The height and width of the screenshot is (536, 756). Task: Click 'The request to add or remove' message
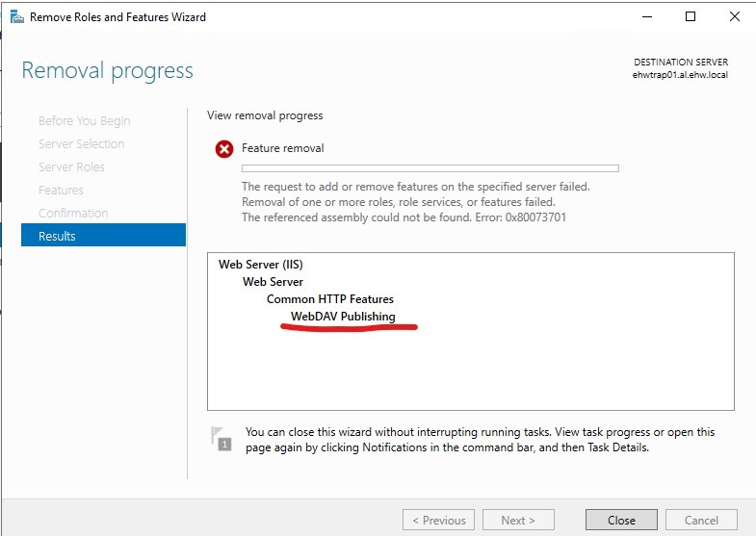point(416,187)
